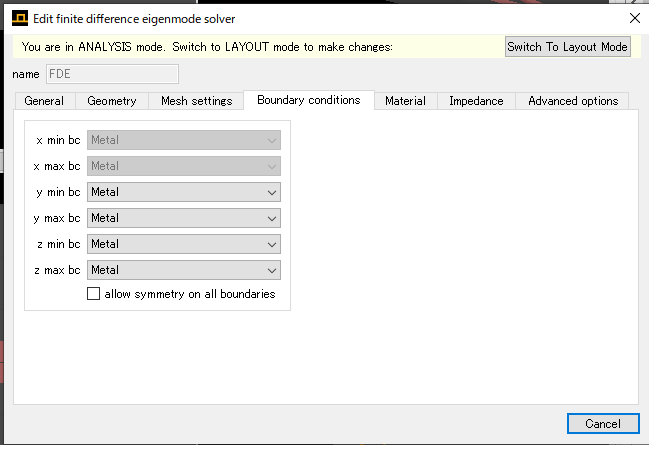The image size is (666, 461).
Task: Select the Boundary conditions tab
Action: tap(308, 100)
